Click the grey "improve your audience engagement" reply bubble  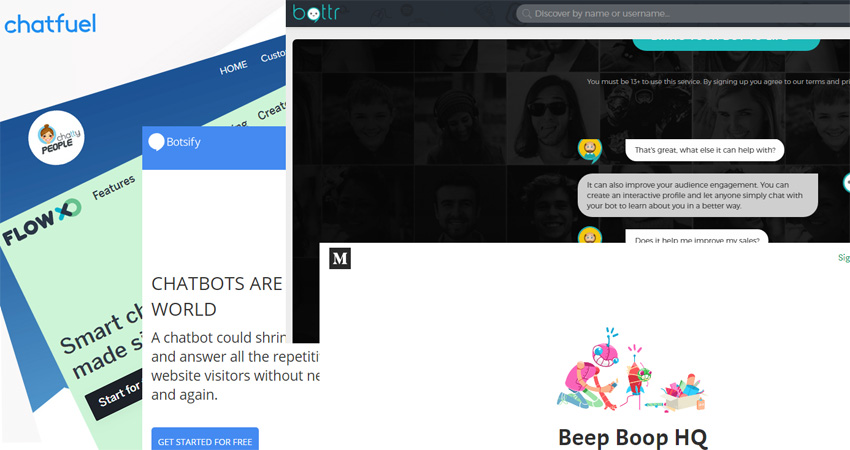[698, 195]
